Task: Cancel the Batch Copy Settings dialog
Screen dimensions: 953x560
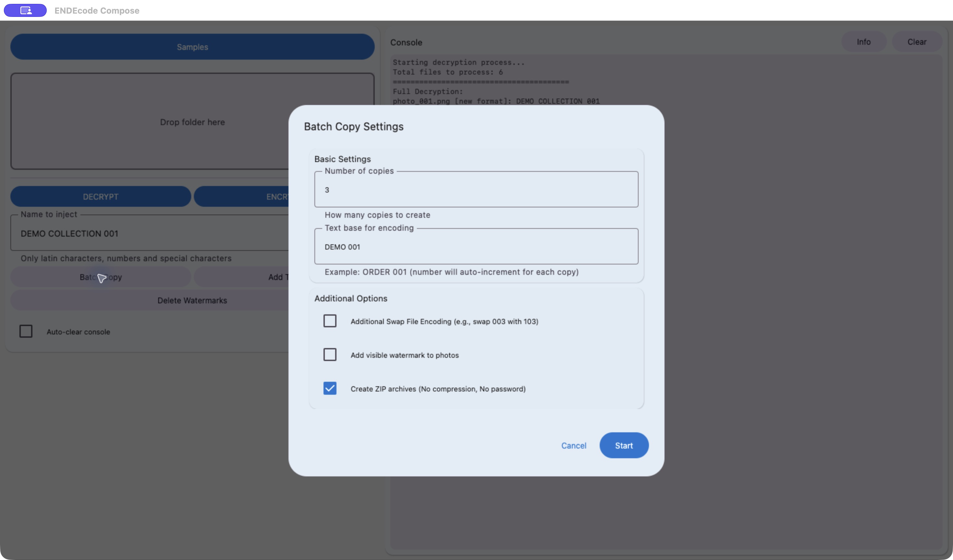Action: [x=574, y=445]
